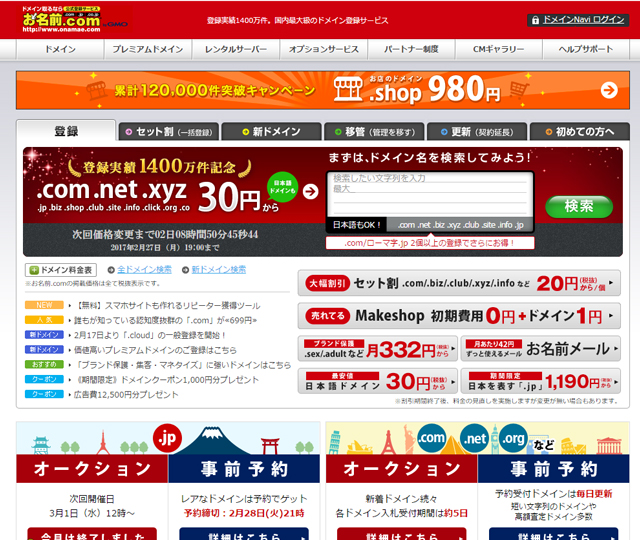Click the bullet icon before 全ドメイン検索

111,270
